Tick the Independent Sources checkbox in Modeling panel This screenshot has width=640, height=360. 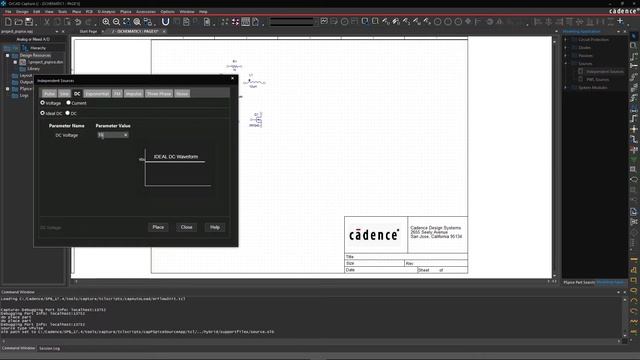[580, 71]
